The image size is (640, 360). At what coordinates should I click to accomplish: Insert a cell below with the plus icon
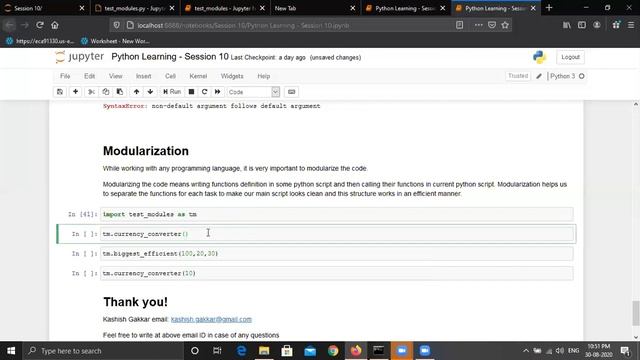(x=76, y=92)
